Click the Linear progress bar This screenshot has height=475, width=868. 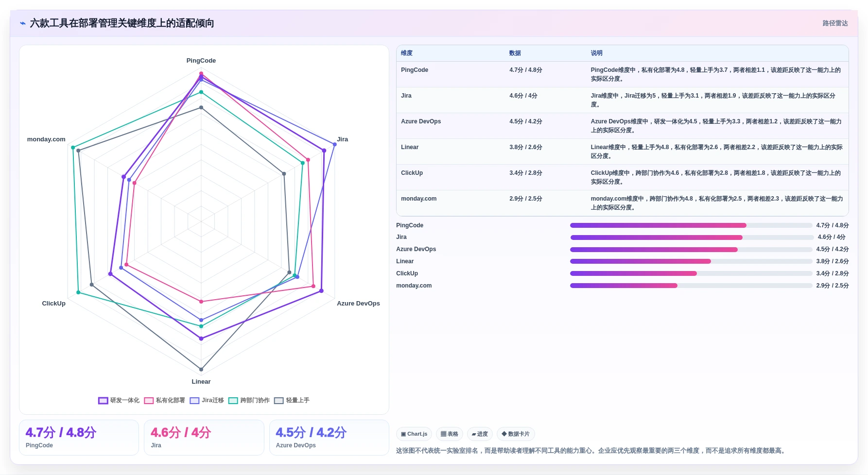coord(691,261)
